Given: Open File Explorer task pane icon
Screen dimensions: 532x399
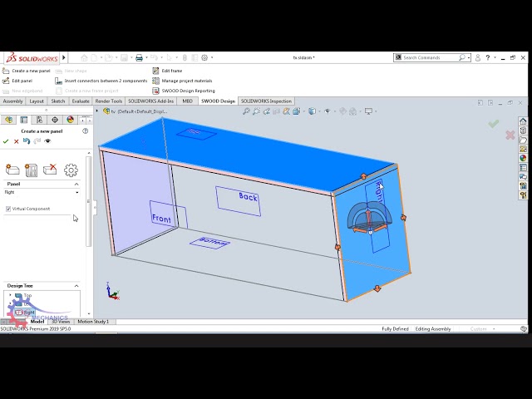Looking at the screenshot, I should (x=523, y=140).
